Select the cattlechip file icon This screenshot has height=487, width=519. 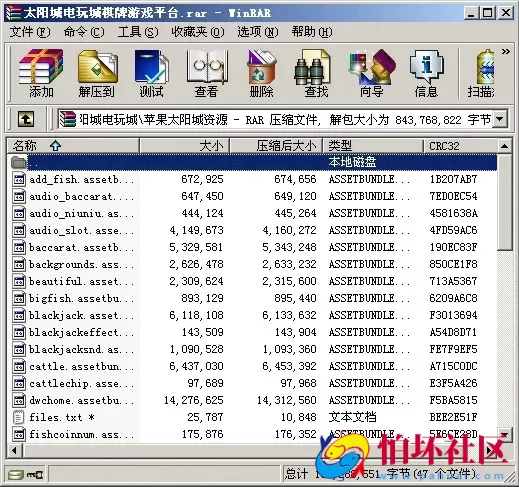point(19,383)
